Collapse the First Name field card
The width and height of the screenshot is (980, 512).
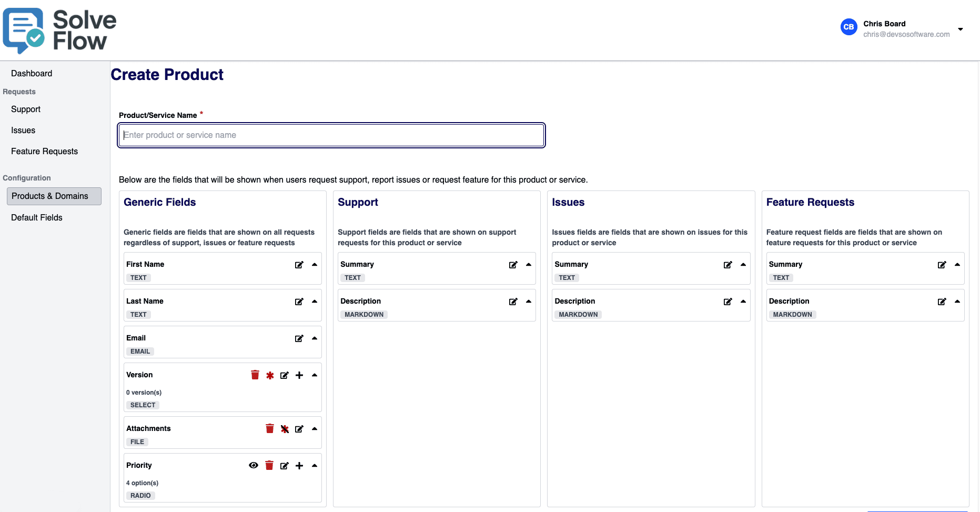[314, 265]
